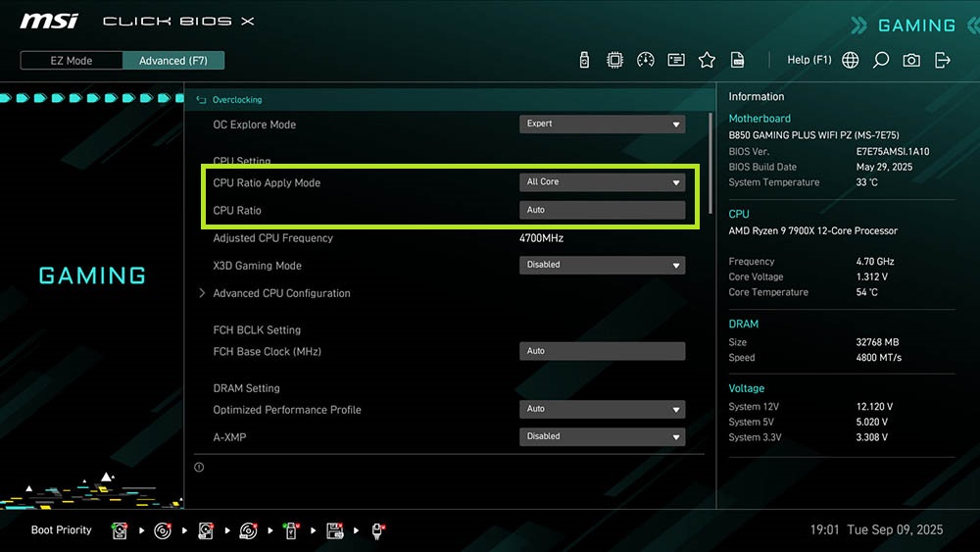Click the B850 GAMING PLUS WIFI PZ text
The height and width of the screenshot is (552, 980).
(813, 135)
